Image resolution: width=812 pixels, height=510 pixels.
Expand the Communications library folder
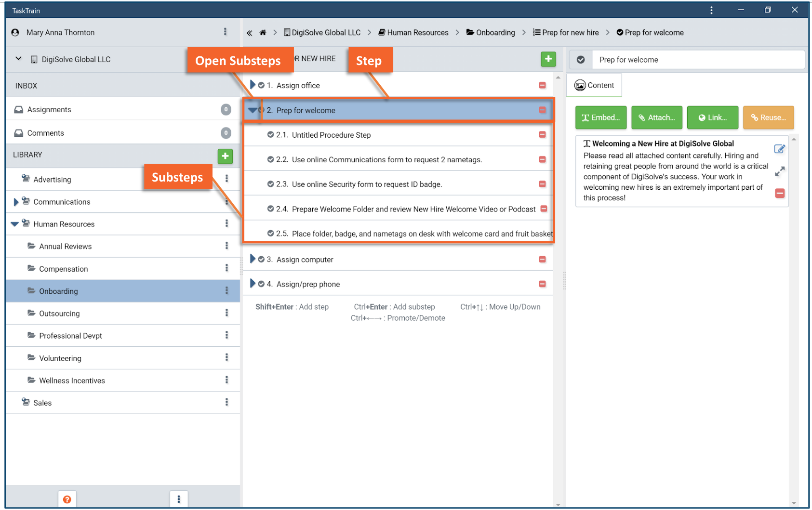point(16,202)
